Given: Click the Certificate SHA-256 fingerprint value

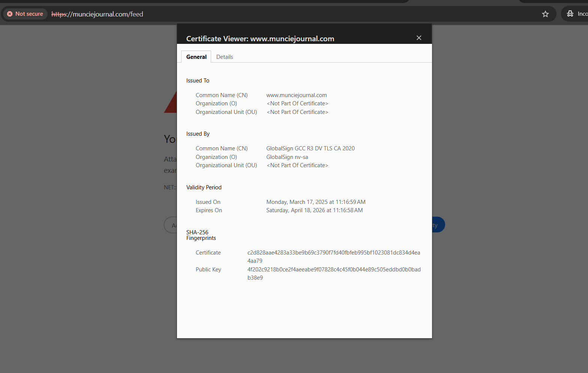Looking at the screenshot, I should tap(333, 253).
